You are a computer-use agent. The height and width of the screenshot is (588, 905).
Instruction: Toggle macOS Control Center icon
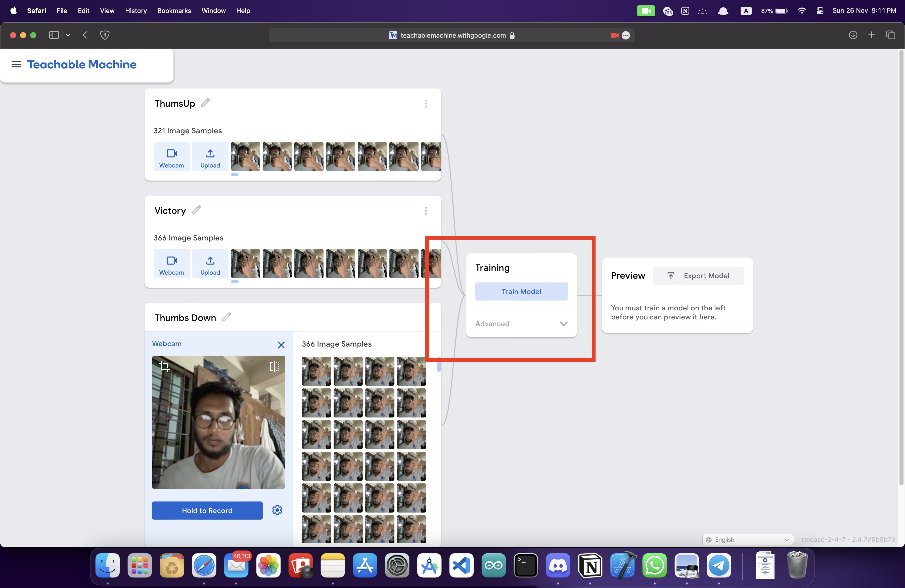click(820, 11)
